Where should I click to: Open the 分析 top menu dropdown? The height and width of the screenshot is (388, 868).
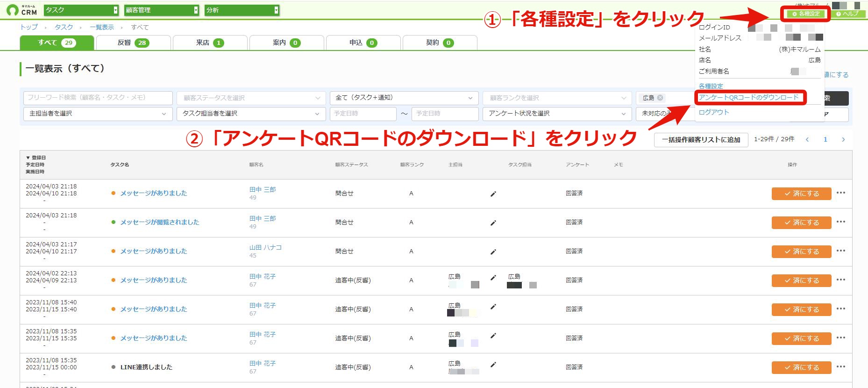[242, 10]
